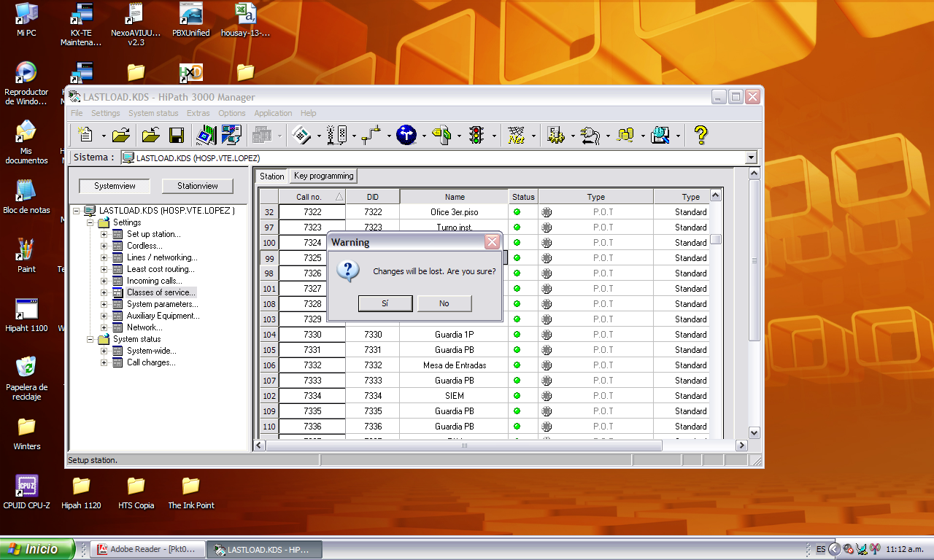Close the Warning dialog

click(493, 242)
